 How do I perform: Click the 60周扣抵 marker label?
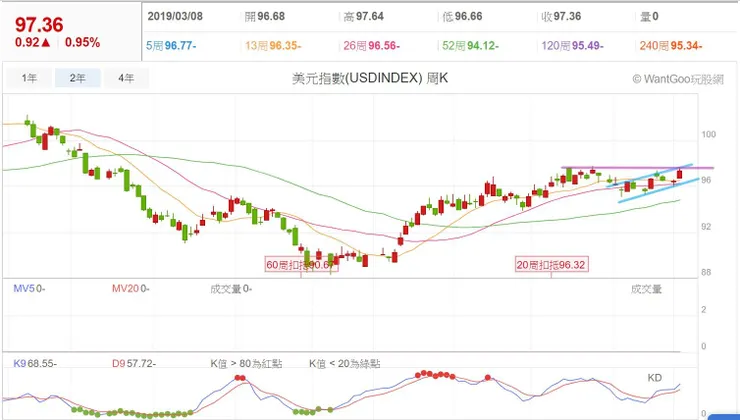click(x=301, y=265)
